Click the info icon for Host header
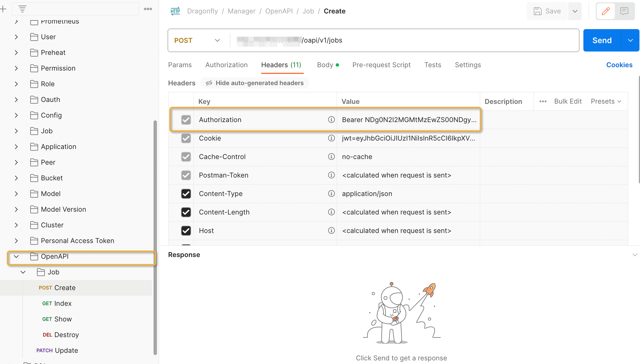The height and width of the screenshot is (364, 640). [x=331, y=231]
